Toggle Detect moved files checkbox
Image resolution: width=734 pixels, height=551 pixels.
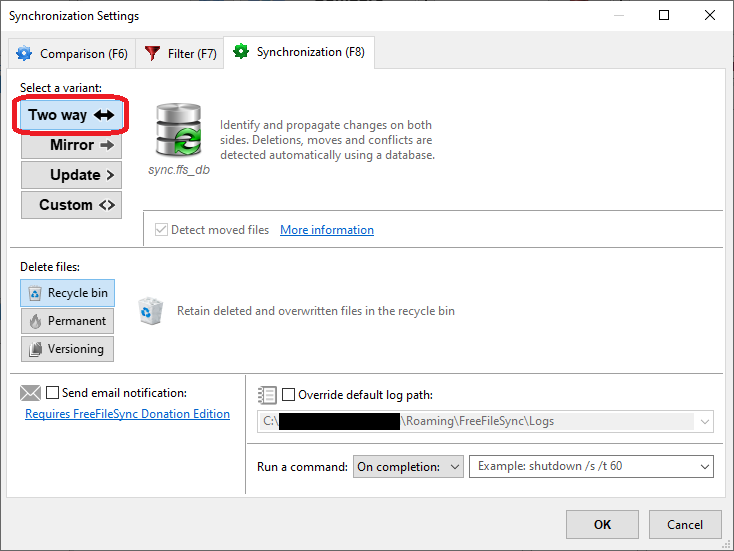[x=161, y=230]
